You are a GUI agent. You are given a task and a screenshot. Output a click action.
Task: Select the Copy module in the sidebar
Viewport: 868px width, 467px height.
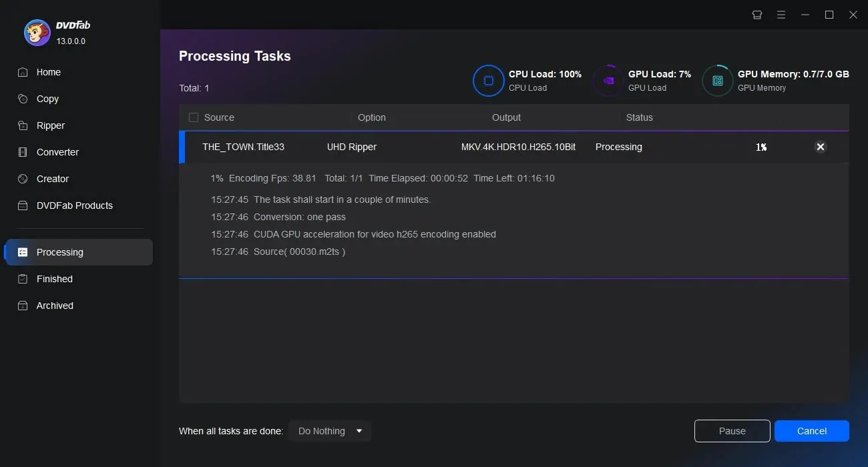pos(47,99)
